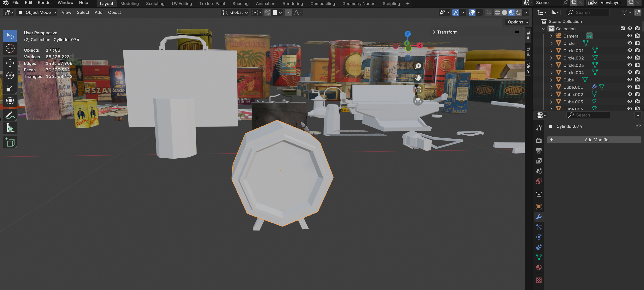This screenshot has height=290, width=644.
Task: Select the Annotate pencil tool
Action: pos(10,115)
